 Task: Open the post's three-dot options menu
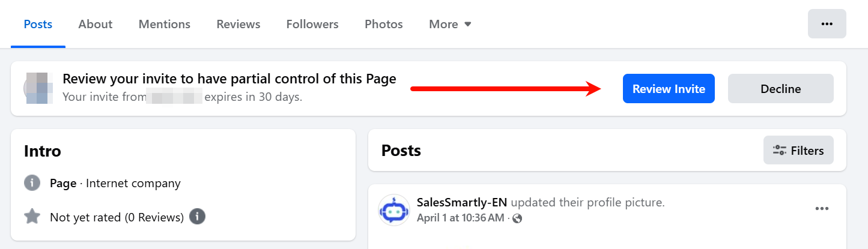pyautogui.click(x=821, y=209)
